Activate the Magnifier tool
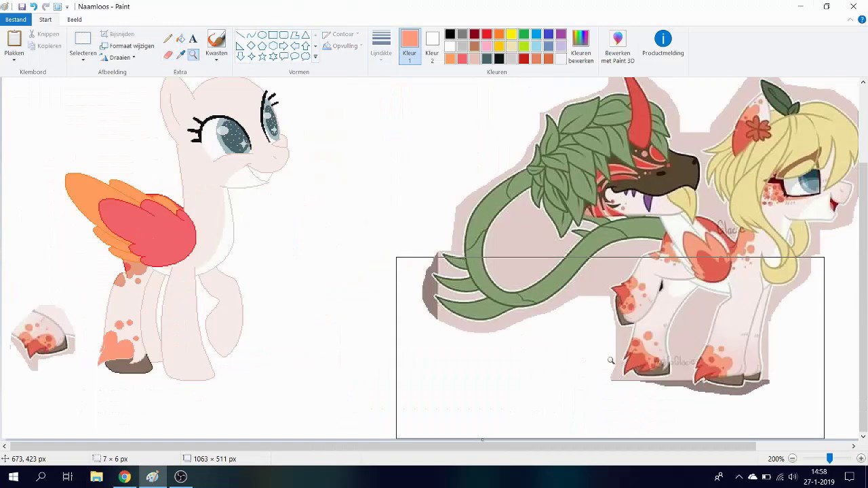868x488 pixels. (x=193, y=55)
